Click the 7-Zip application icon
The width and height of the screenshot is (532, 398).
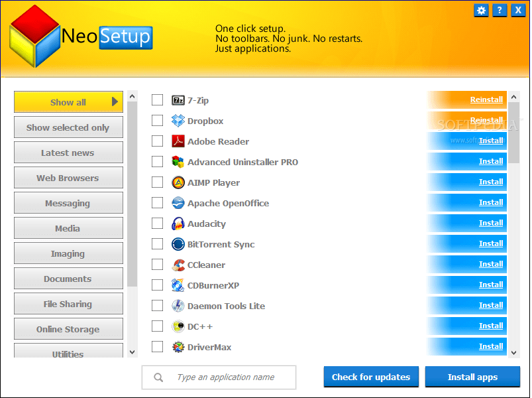[178, 99]
